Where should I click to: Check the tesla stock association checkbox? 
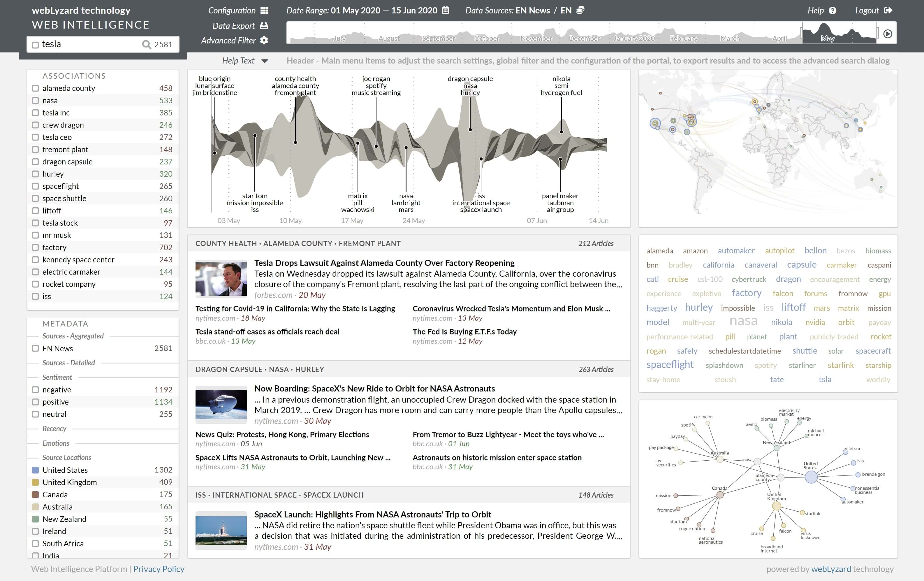35,223
